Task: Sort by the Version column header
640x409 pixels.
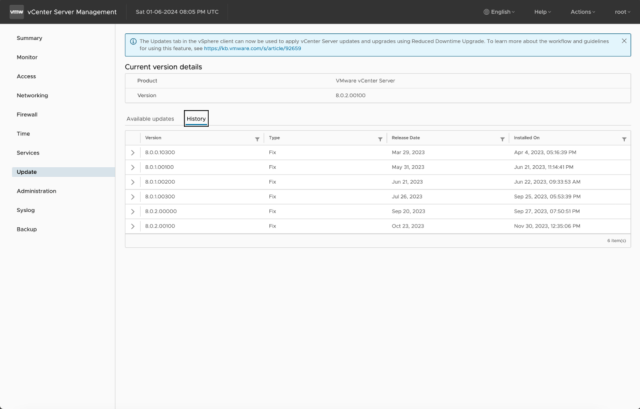Action: click(x=153, y=138)
